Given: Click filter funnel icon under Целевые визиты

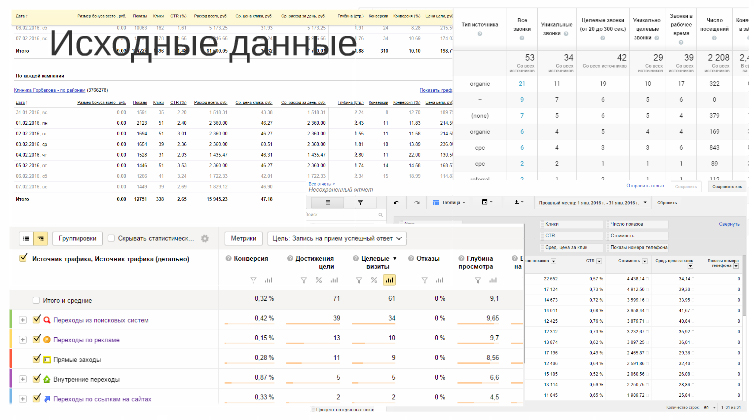Looking at the screenshot, I should click(359, 280).
